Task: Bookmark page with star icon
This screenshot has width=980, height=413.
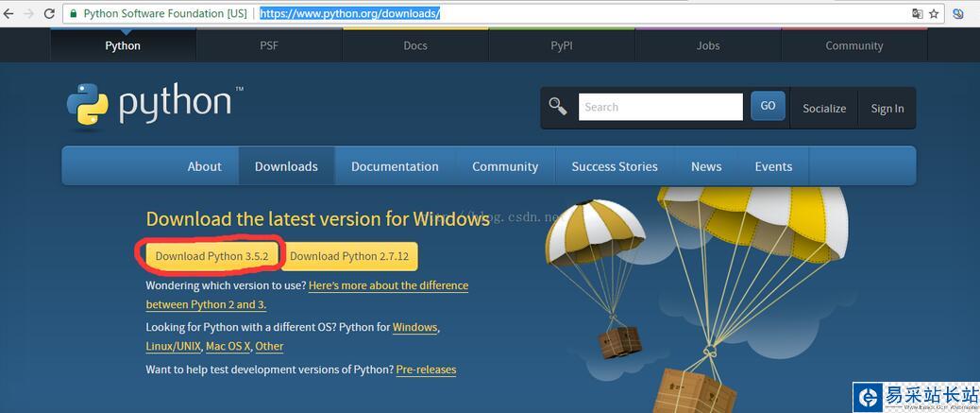Action: (x=935, y=14)
